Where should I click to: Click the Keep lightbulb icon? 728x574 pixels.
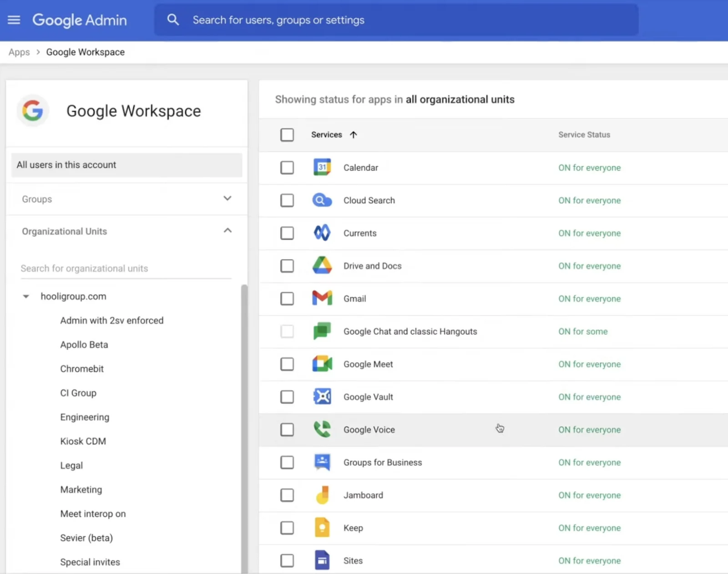[322, 528]
